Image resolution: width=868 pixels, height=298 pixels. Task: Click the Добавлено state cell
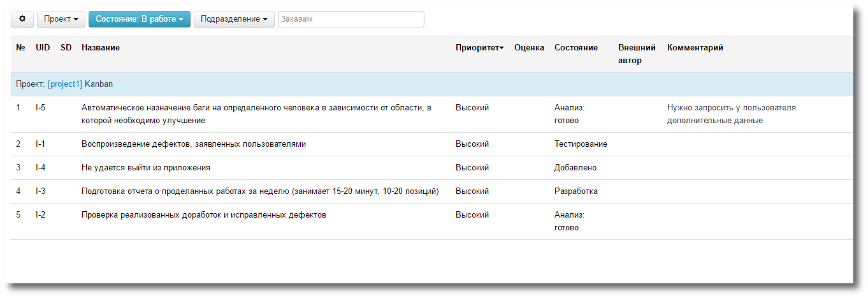coord(575,168)
